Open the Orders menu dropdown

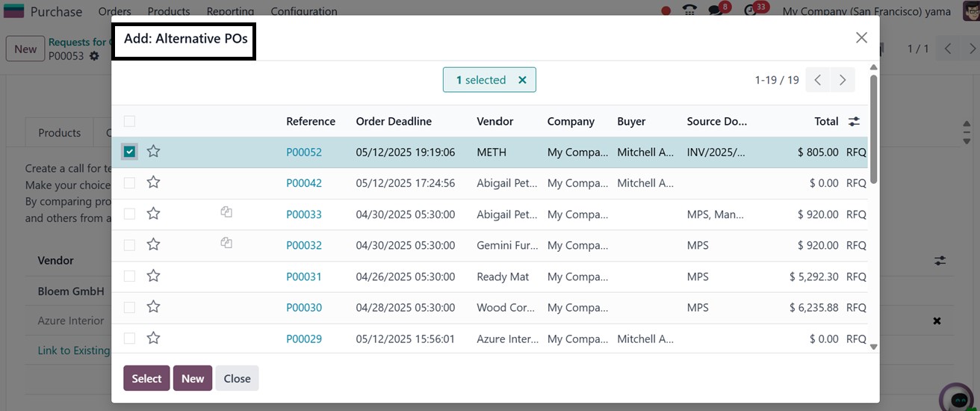tap(114, 11)
